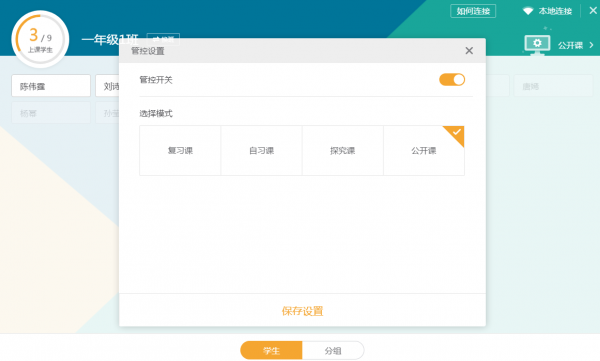Select student card 陈伟霆
Screen dimensions: 600x361
[x=51, y=86]
